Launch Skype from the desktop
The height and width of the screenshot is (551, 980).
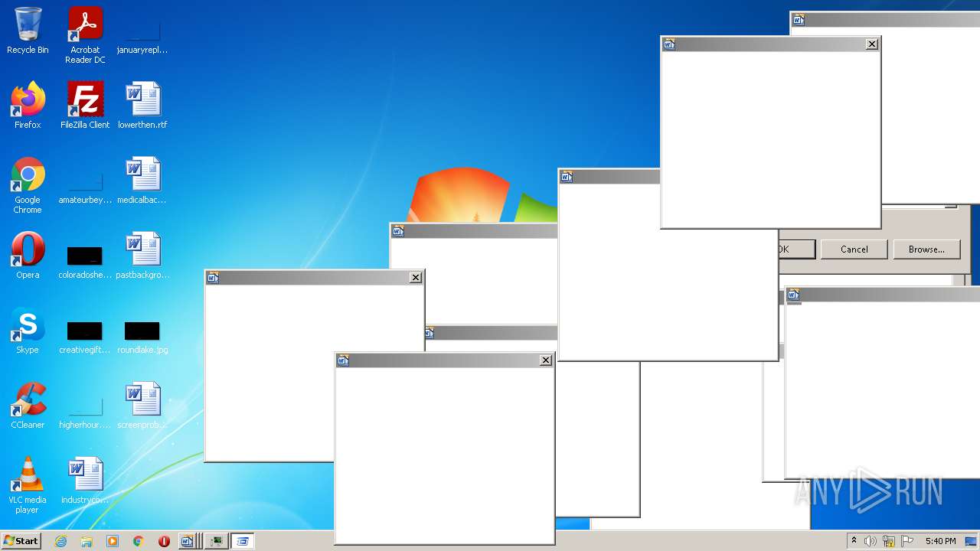(x=28, y=331)
